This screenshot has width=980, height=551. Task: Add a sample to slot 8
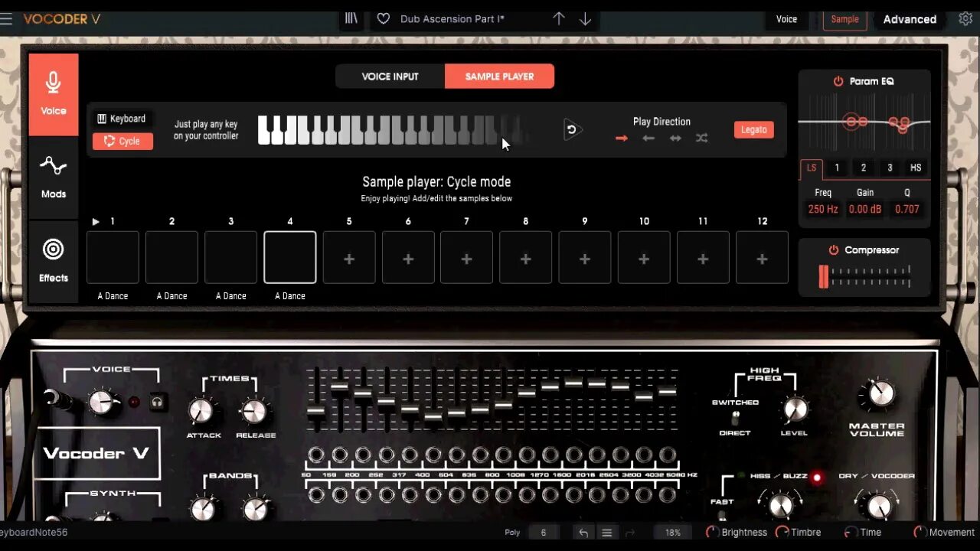(x=526, y=258)
